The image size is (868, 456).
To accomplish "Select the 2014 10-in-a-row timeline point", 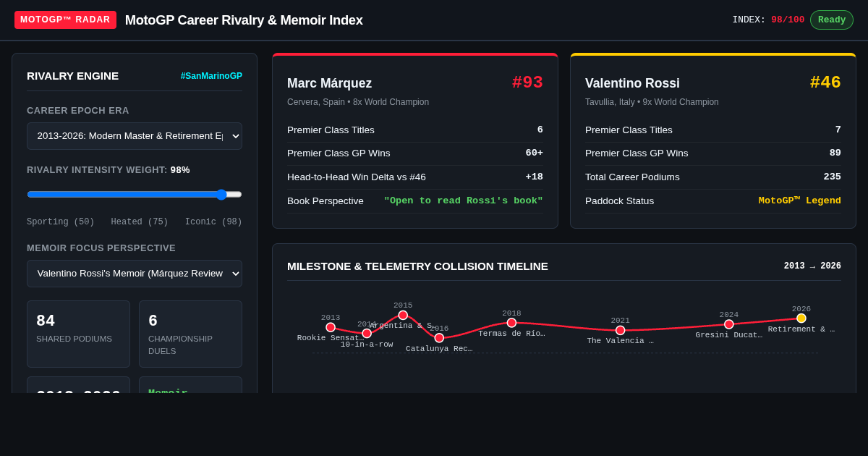I will click(367, 333).
